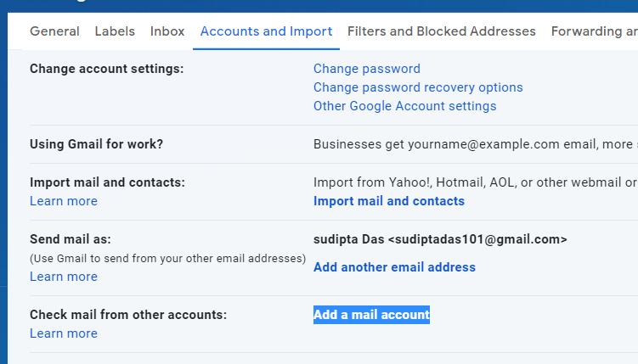Go to the Inbox settings tab
This screenshot has width=638, height=364.
[x=167, y=31]
